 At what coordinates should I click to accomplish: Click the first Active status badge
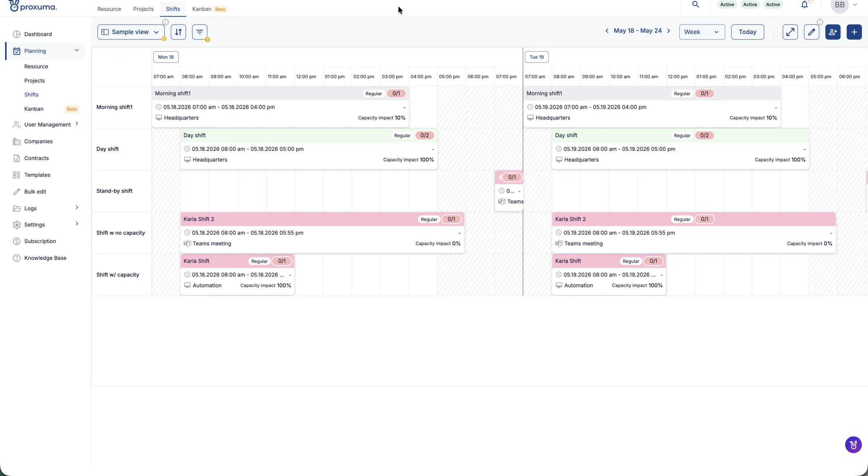click(727, 4)
